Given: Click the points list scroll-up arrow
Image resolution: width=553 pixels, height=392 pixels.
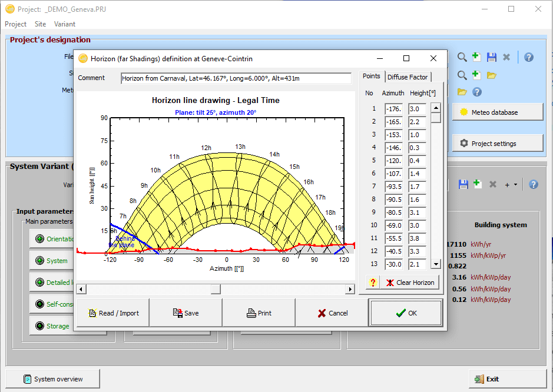Looking at the screenshot, I should point(436,108).
